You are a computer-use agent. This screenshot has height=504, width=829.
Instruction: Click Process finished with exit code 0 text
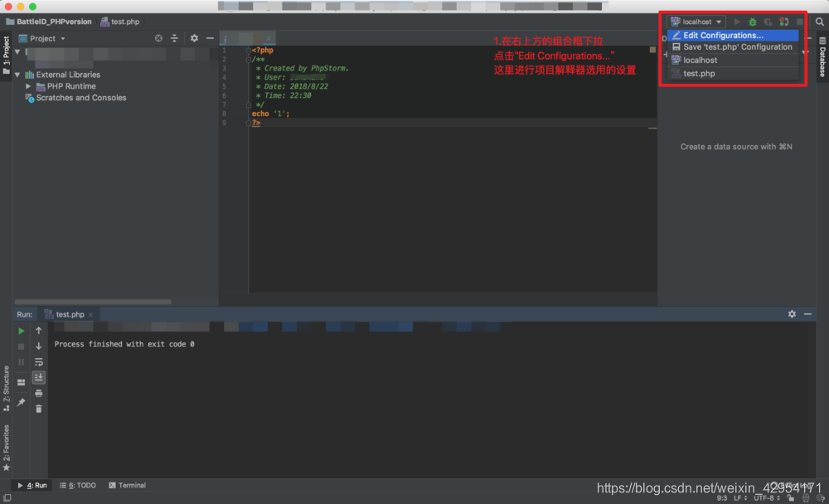tap(124, 344)
